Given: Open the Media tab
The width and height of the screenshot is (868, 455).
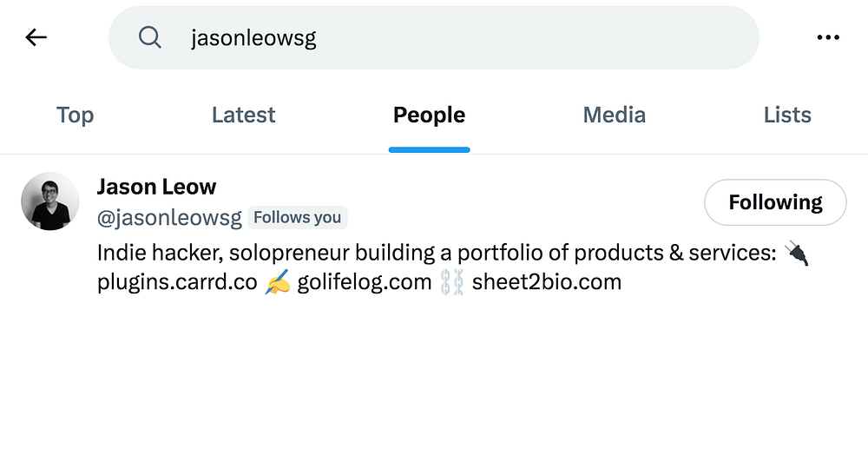Looking at the screenshot, I should click(614, 115).
